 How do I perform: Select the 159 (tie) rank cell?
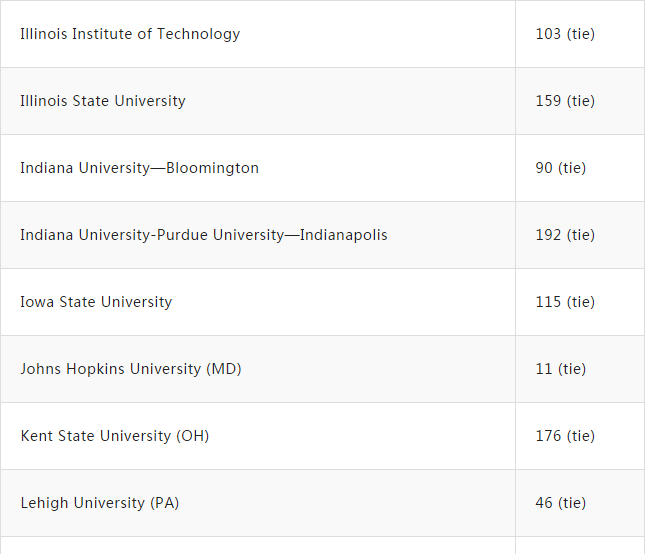point(565,101)
